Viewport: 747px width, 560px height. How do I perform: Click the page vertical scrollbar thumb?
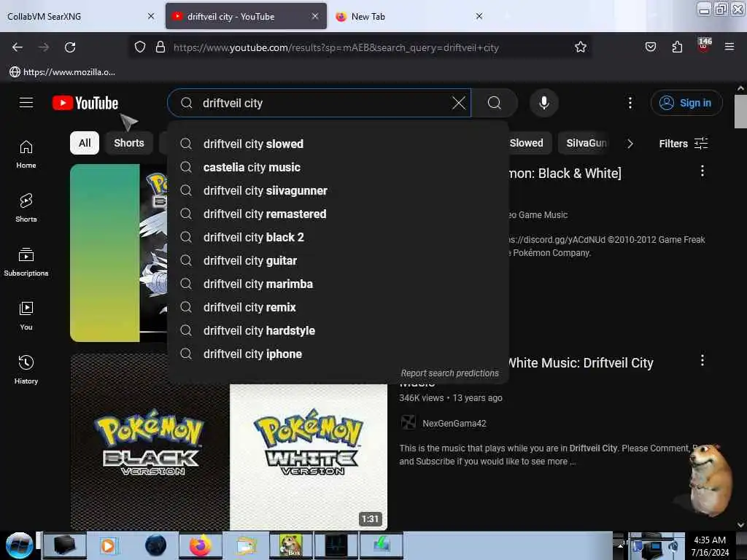click(x=740, y=112)
